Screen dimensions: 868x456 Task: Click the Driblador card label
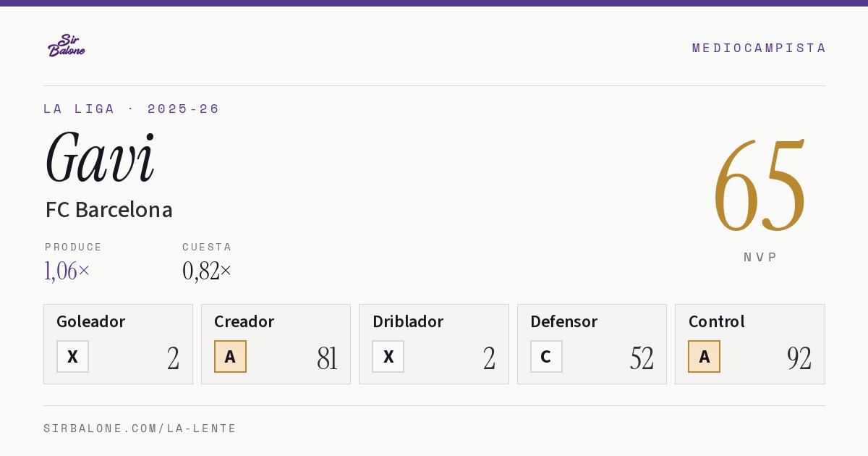408,321
